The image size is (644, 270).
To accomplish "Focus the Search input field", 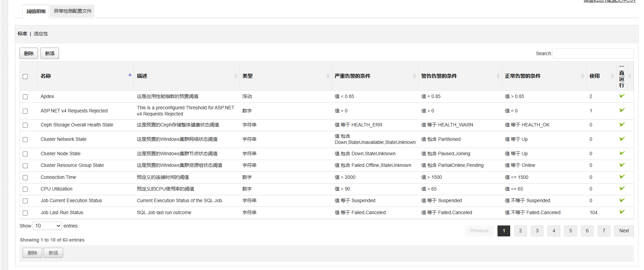I will [x=593, y=53].
